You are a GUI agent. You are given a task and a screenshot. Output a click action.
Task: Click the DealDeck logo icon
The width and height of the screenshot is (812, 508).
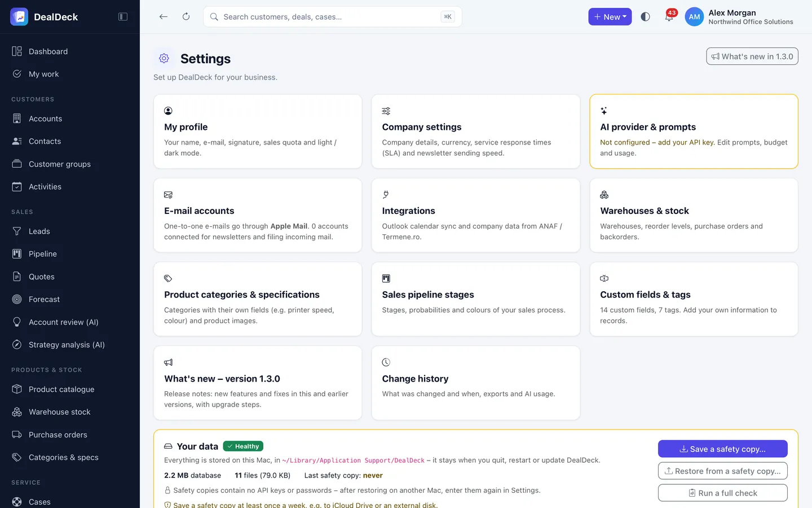[x=19, y=17]
